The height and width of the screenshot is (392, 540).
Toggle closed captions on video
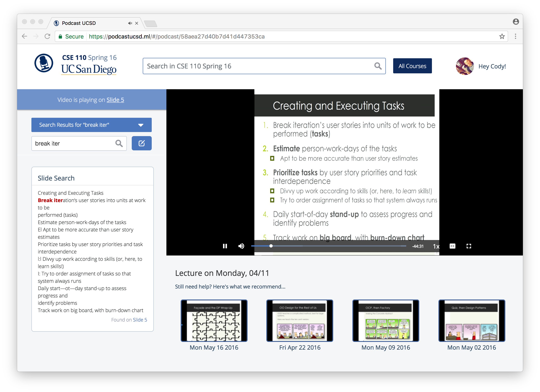pos(452,246)
